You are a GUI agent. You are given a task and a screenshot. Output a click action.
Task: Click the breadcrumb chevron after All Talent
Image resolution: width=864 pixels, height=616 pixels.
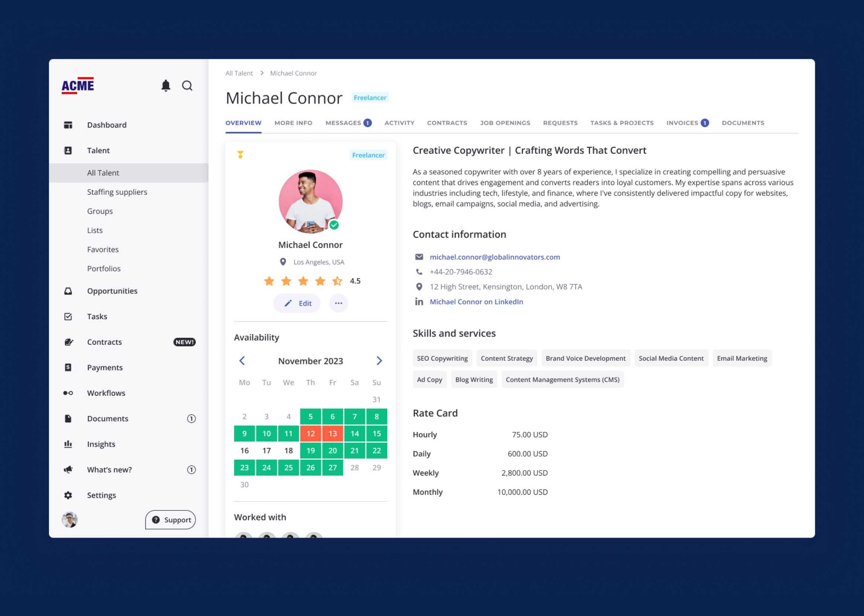pyautogui.click(x=262, y=73)
